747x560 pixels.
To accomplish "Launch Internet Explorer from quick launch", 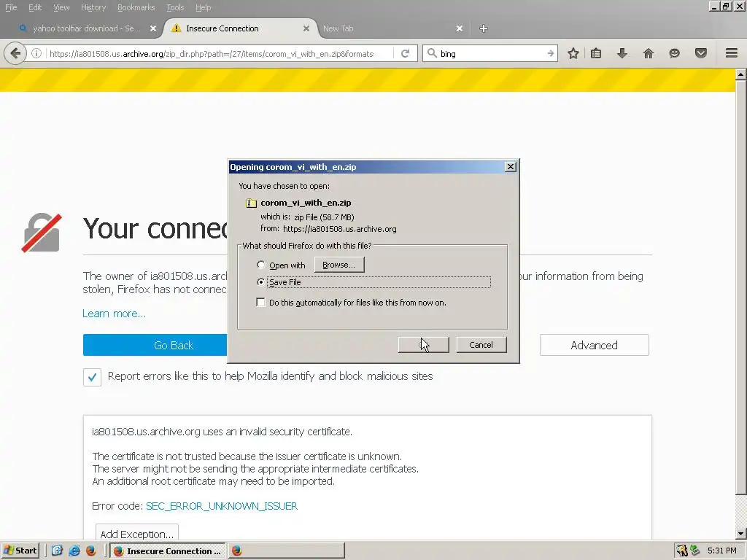I will (74, 551).
